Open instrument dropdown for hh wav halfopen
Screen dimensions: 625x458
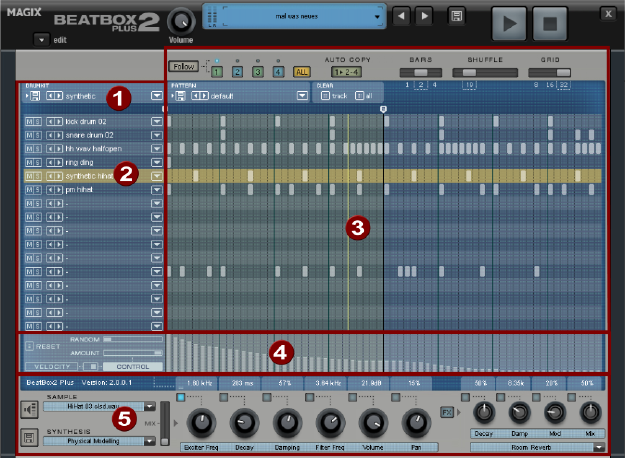tap(157, 149)
